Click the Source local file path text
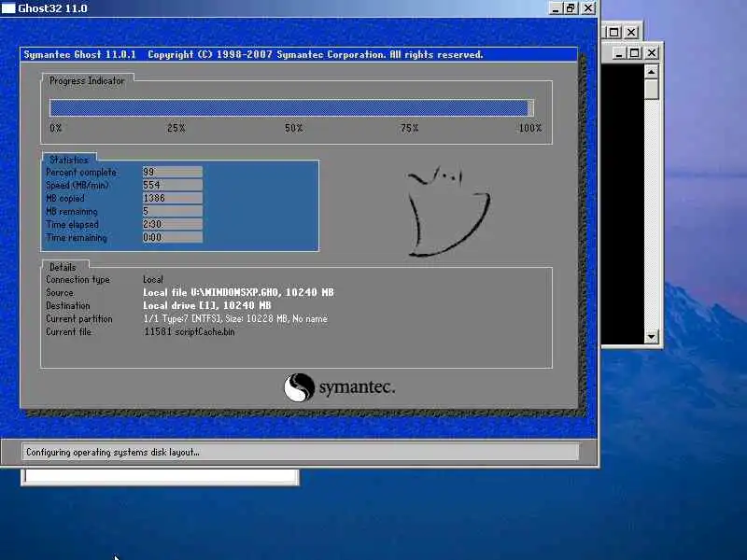The image size is (747, 560). (238, 292)
